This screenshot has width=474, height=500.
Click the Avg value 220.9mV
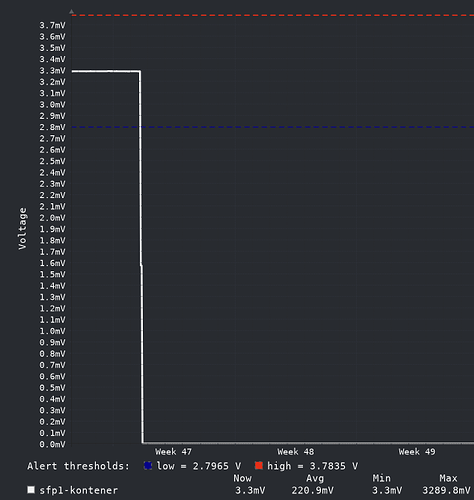312,490
